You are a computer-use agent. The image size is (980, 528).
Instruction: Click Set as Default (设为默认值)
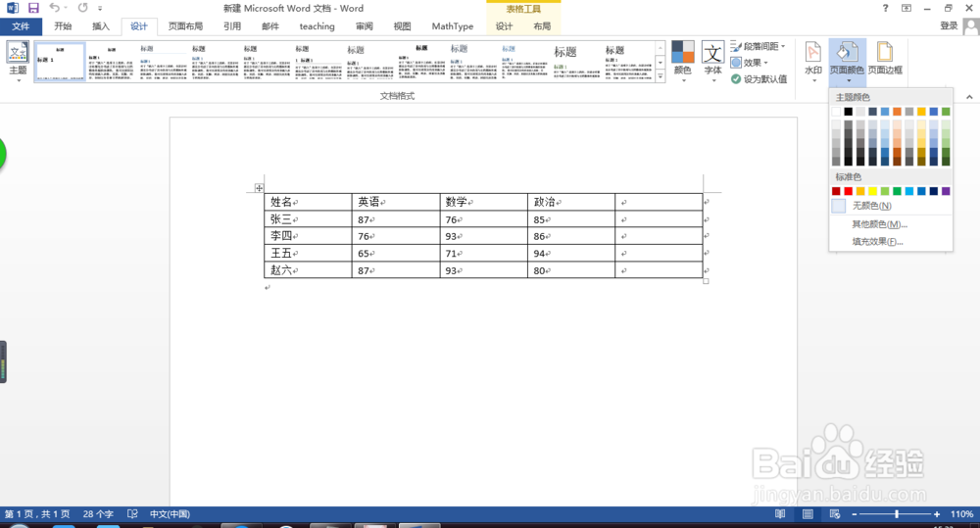click(x=759, y=78)
